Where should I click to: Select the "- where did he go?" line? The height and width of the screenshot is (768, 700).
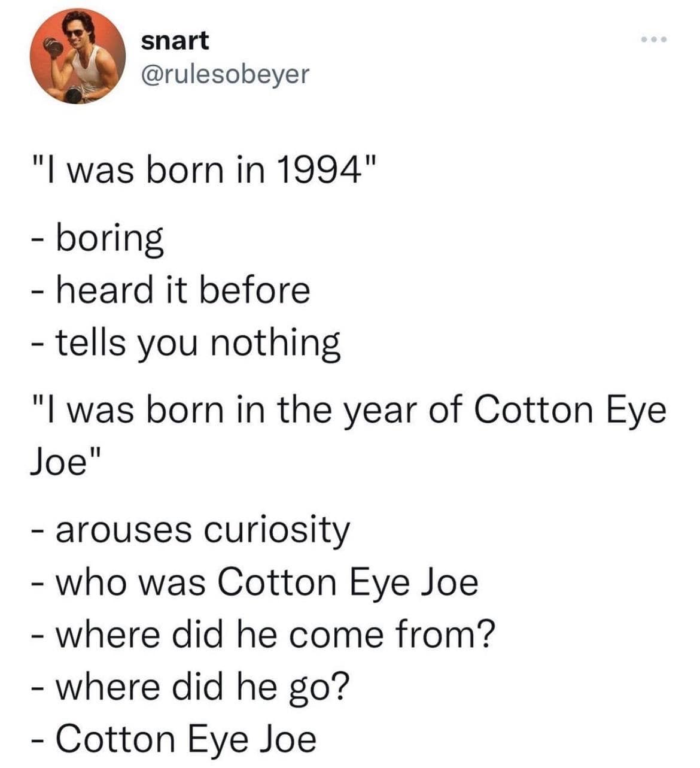188,687
